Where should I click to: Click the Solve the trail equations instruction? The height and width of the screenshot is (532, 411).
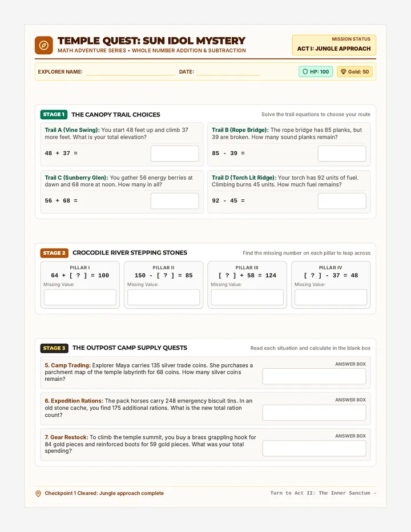point(316,115)
